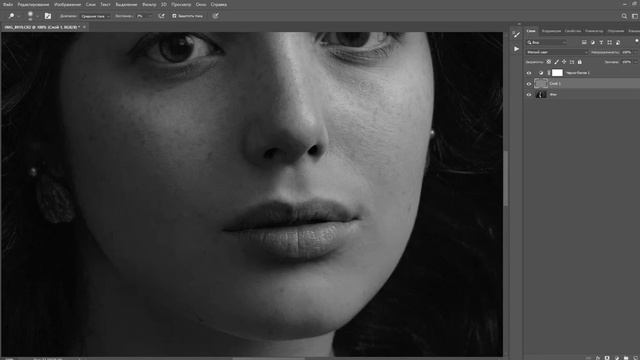
Task: Click the layer fill value field
Action: [x=627, y=62]
